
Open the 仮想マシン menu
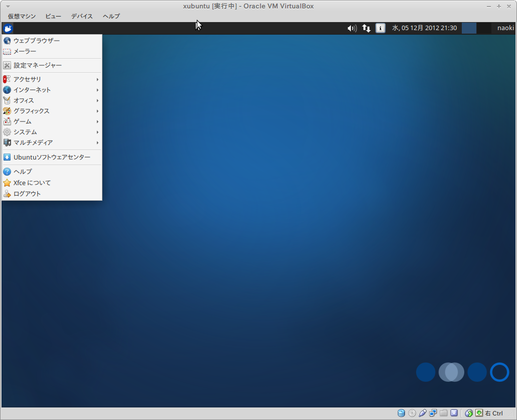pos(22,16)
